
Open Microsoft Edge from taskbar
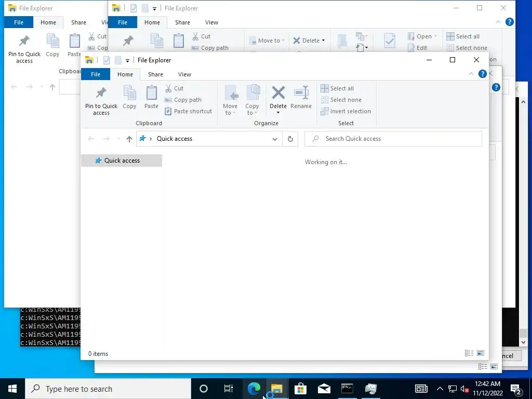point(254,389)
